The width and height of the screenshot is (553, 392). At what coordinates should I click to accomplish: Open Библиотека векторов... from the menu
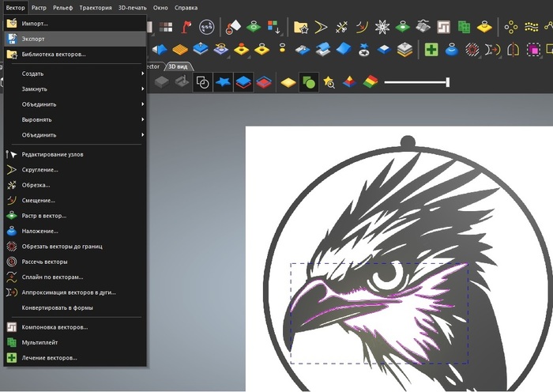pos(75,55)
